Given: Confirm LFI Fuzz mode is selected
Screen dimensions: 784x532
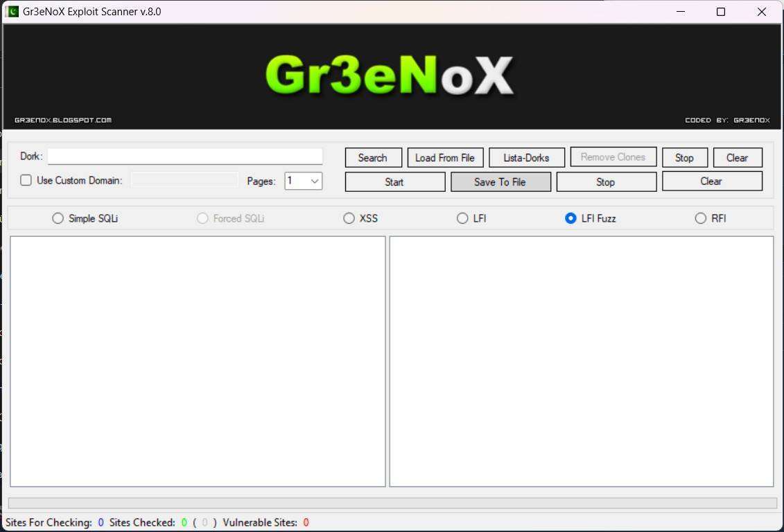Looking at the screenshot, I should [x=570, y=218].
